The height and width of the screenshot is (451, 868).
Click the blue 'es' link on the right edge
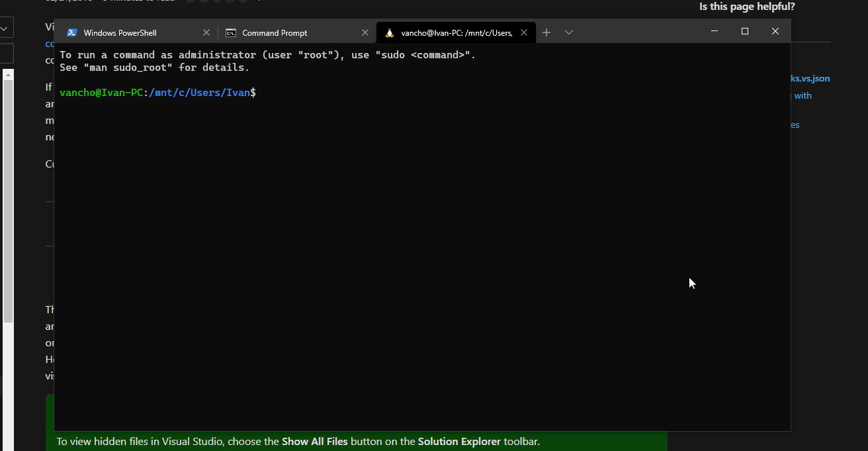click(x=795, y=125)
